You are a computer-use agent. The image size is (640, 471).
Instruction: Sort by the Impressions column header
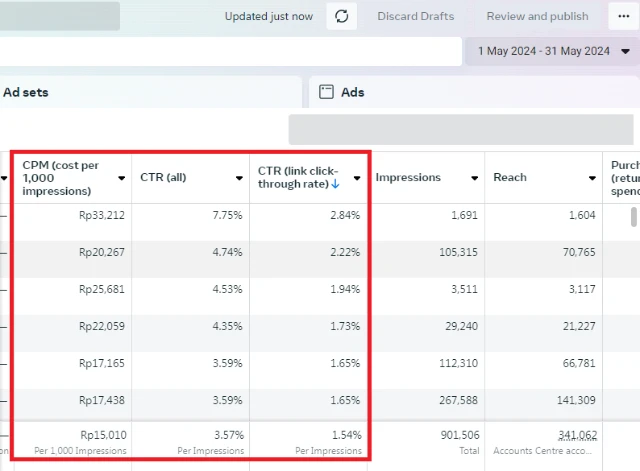pyautogui.click(x=408, y=177)
